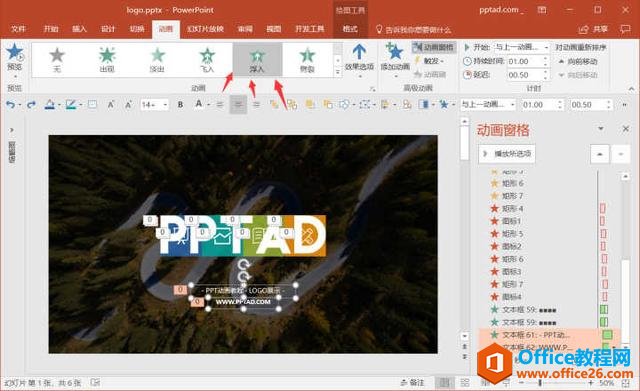Image resolution: width=640 pixels, height=391 pixels.
Task: Open the animation pane options dropdown arrow
Action: pyautogui.click(x=600, y=129)
